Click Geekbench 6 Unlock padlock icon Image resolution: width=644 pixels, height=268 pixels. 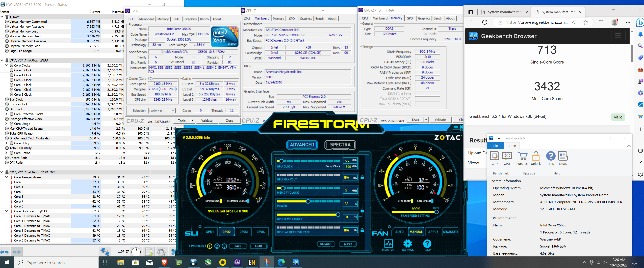coord(536,158)
